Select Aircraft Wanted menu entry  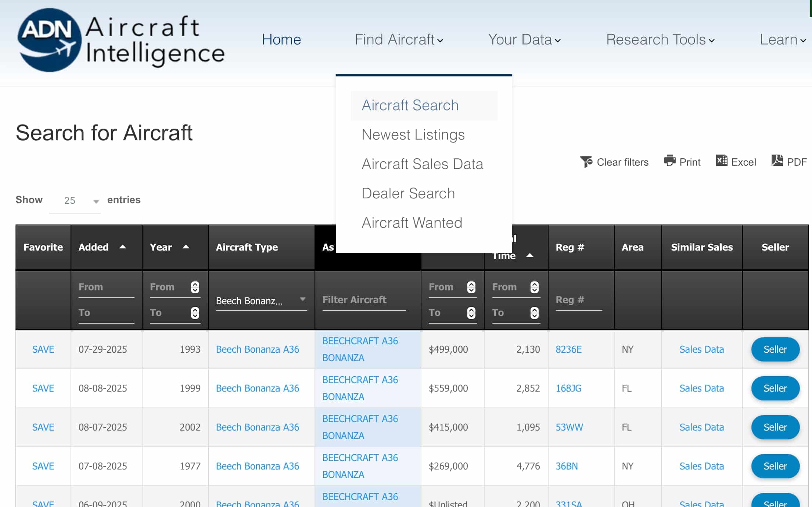pos(424,223)
